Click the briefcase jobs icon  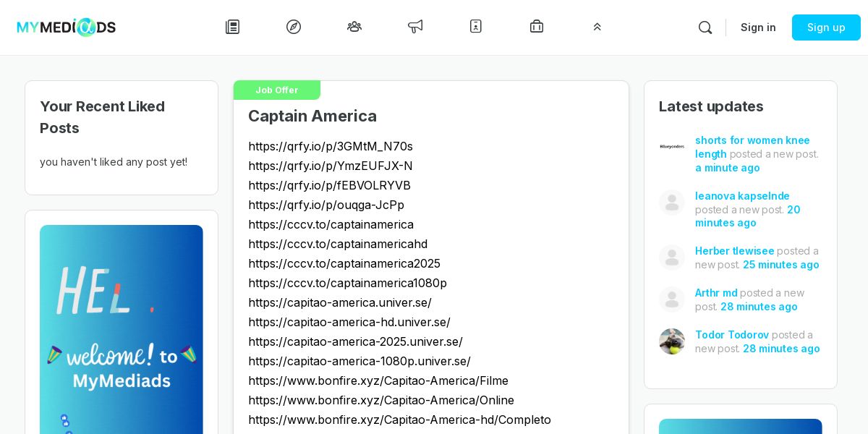[537, 27]
